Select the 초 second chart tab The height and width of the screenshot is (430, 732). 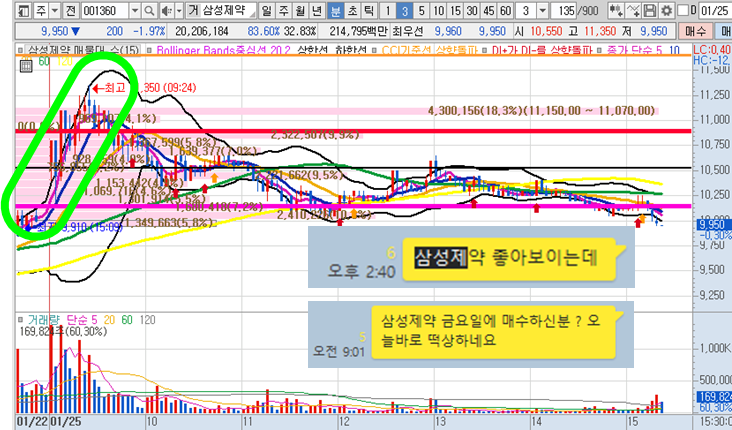352,10
